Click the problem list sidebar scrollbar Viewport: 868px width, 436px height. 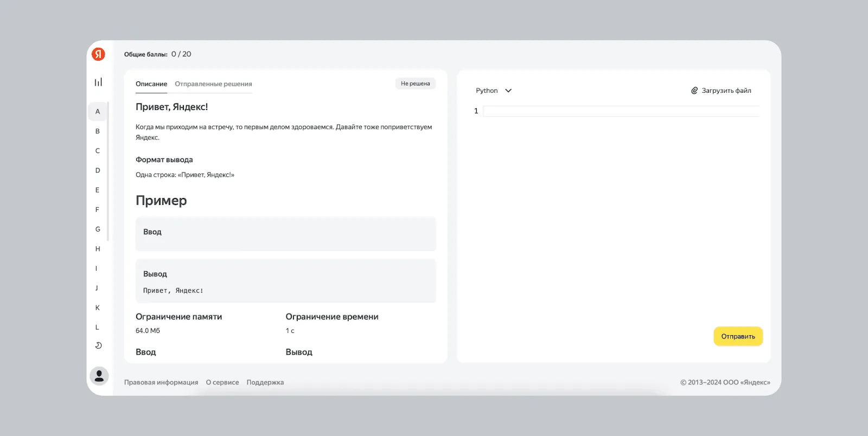[x=108, y=171]
